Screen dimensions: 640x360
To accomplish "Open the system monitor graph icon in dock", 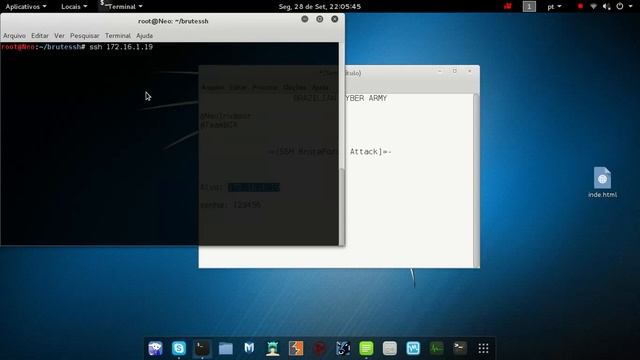I will tap(437, 348).
